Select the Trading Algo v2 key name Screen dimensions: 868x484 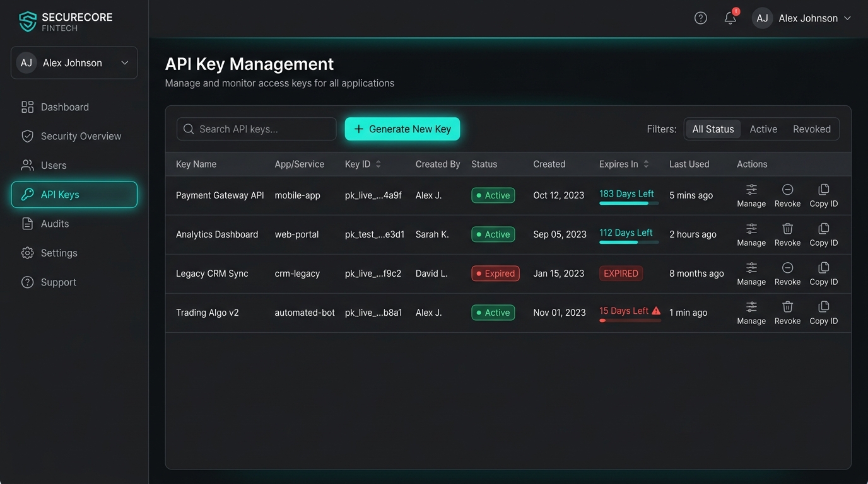coord(208,313)
